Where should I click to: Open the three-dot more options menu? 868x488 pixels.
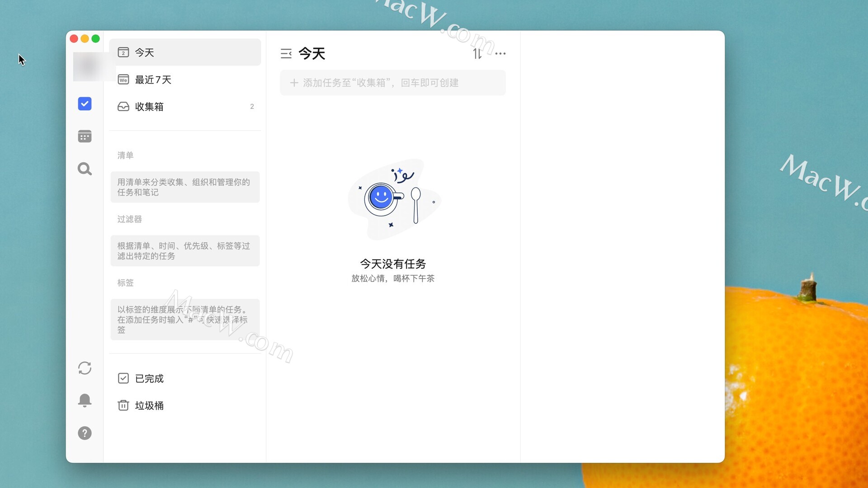coord(500,53)
